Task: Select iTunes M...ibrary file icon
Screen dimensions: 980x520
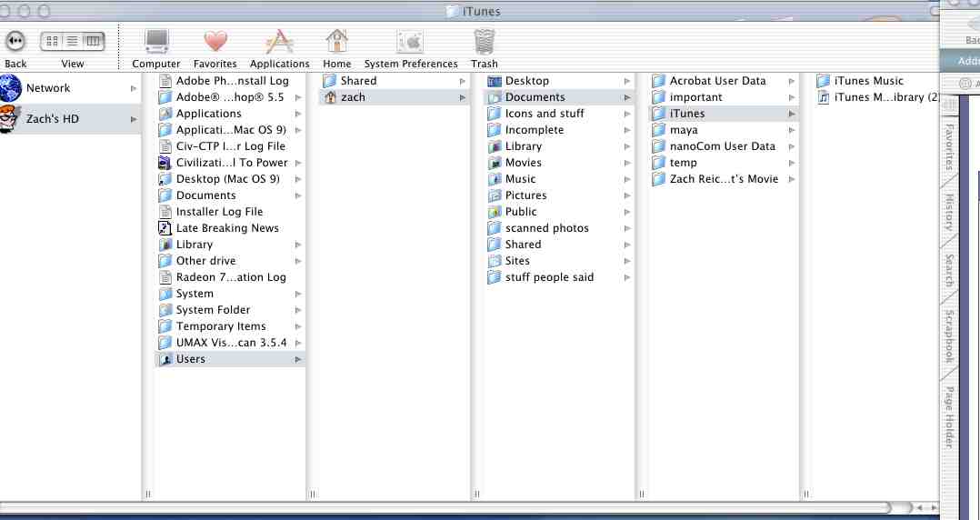Action: coord(824,97)
